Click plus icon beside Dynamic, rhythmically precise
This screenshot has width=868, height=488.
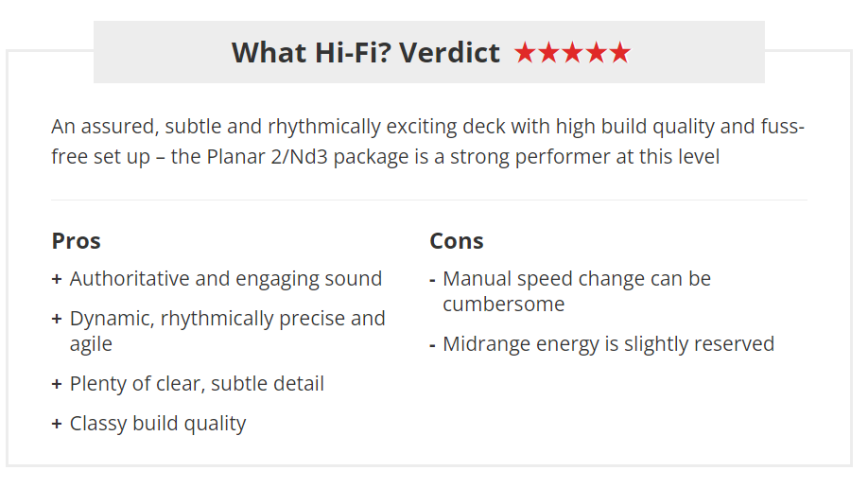click(56, 319)
